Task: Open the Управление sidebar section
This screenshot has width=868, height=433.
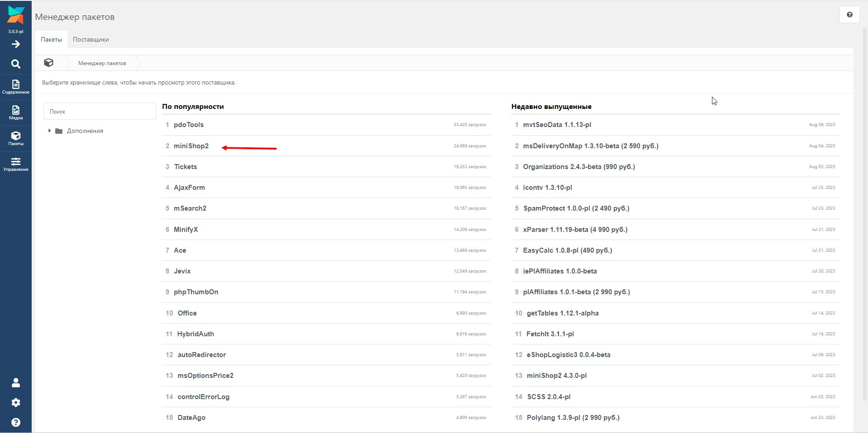Action: (16, 164)
